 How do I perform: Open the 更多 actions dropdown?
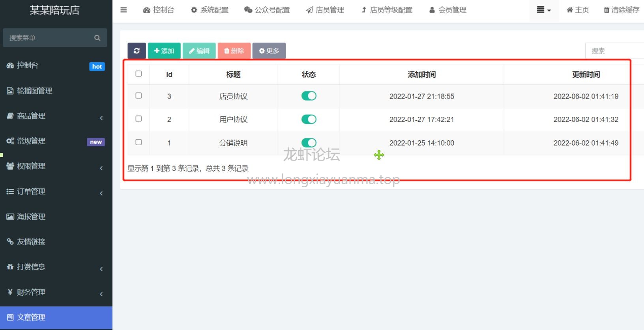[269, 50]
